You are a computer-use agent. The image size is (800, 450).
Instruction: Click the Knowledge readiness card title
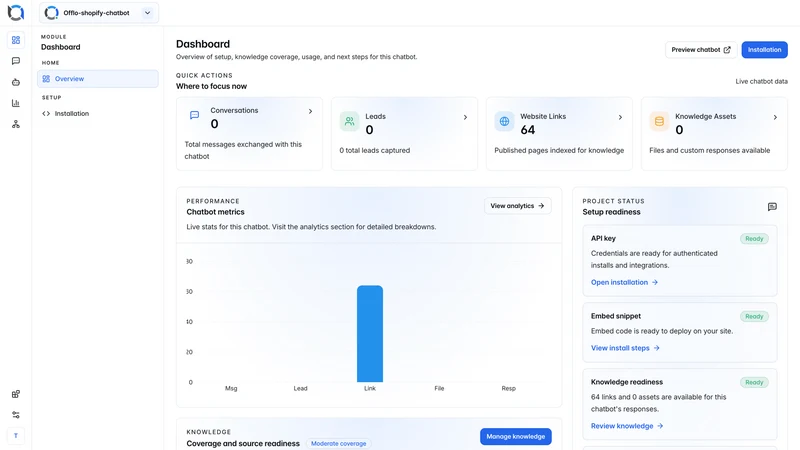click(x=627, y=382)
